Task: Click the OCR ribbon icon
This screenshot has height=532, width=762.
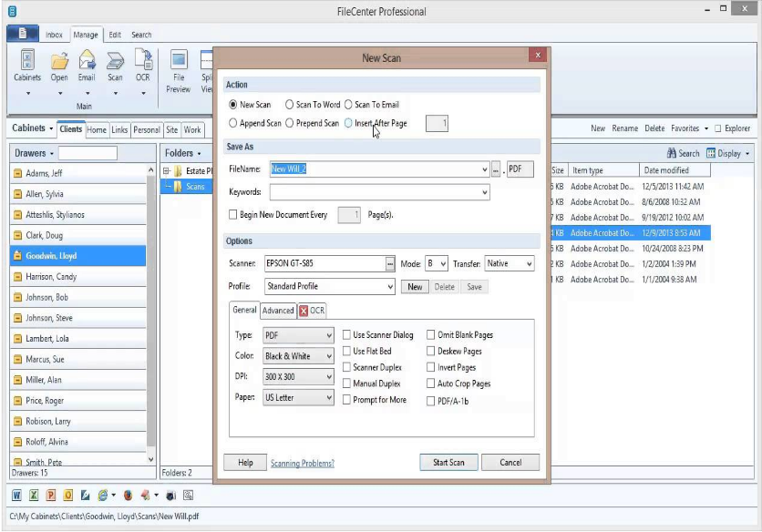Action: 143,61
